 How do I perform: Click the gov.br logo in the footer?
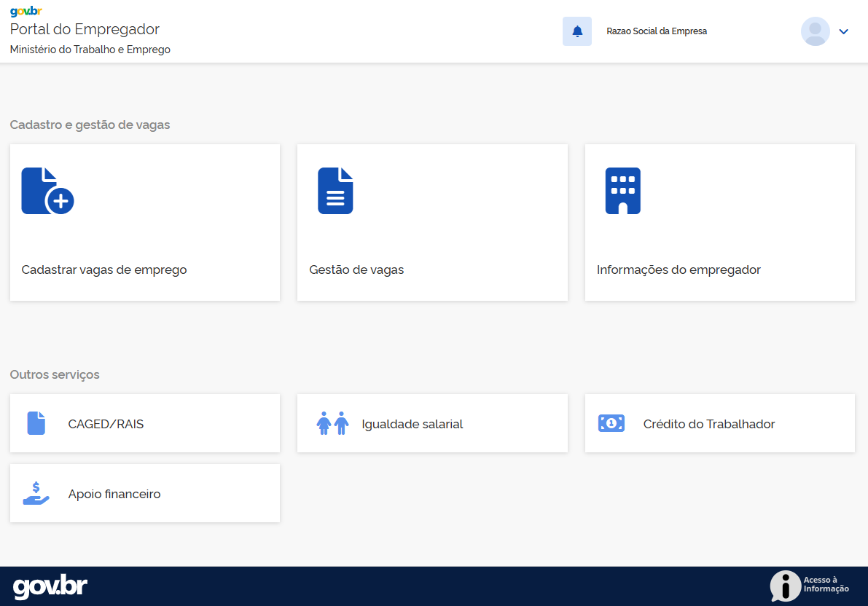point(50,586)
